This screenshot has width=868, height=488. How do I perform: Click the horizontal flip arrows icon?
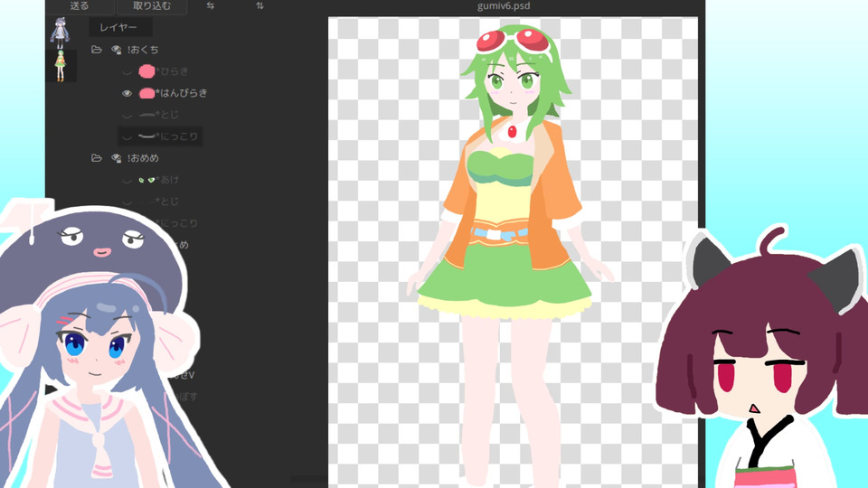tap(211, 6)
